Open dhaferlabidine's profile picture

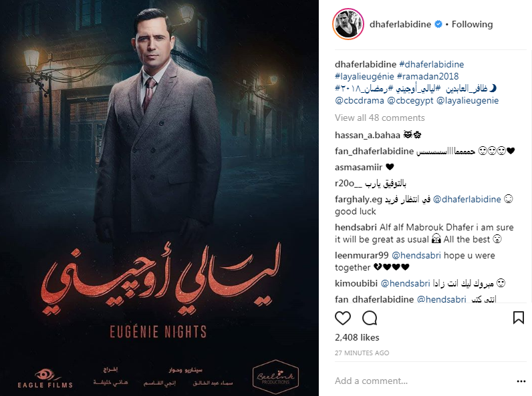[x=348, y=24]
